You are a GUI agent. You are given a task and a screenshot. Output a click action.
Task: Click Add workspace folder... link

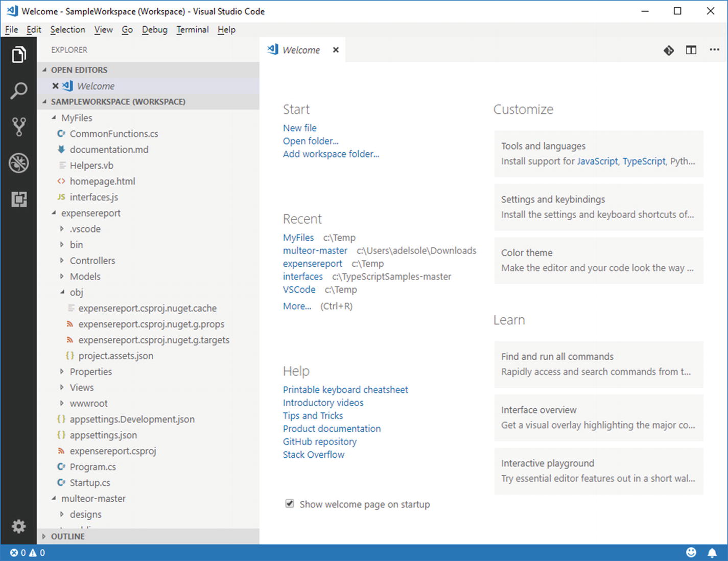coord(331,154)
